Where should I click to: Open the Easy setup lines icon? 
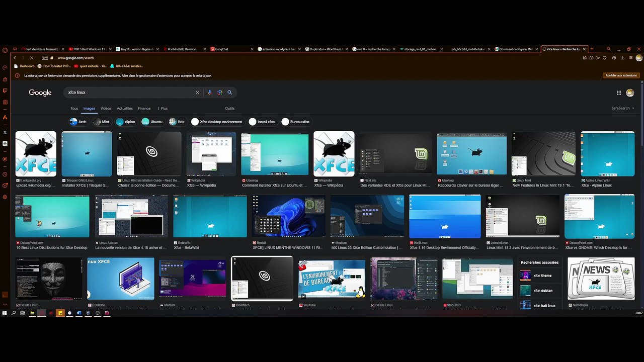tap(630, 58)
